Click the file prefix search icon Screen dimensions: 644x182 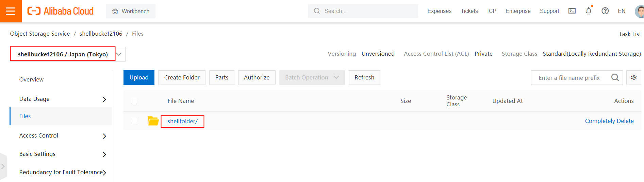coord(615,77)
